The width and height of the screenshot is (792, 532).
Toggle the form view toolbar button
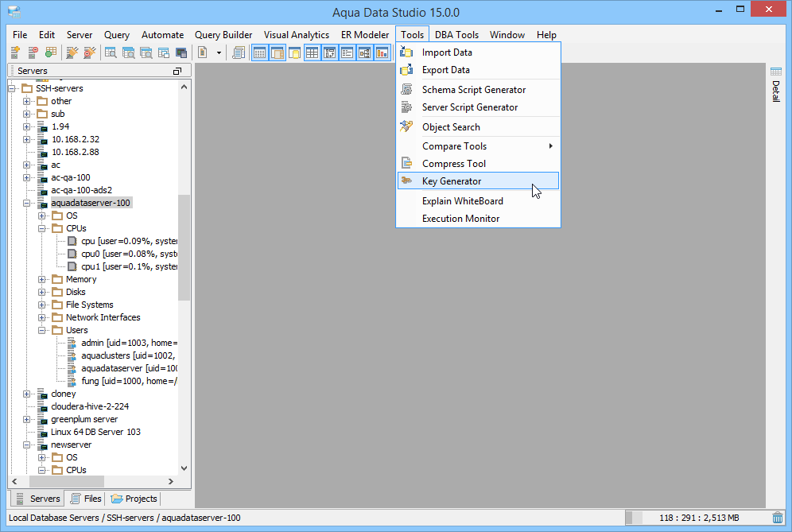[x=347, y=52]
